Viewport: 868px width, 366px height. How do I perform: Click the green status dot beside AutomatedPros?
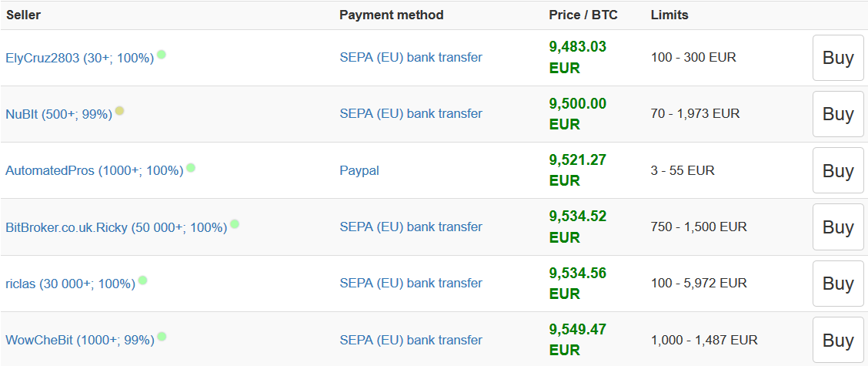click(x=190, y=167)
